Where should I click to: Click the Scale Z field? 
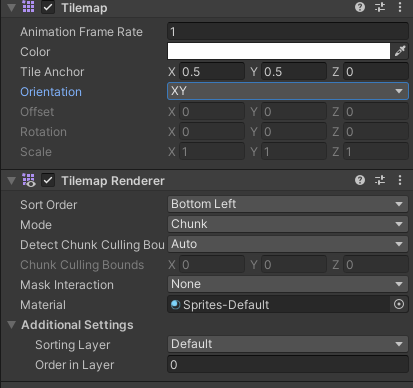pyautogui.click(x=376, y=151)
